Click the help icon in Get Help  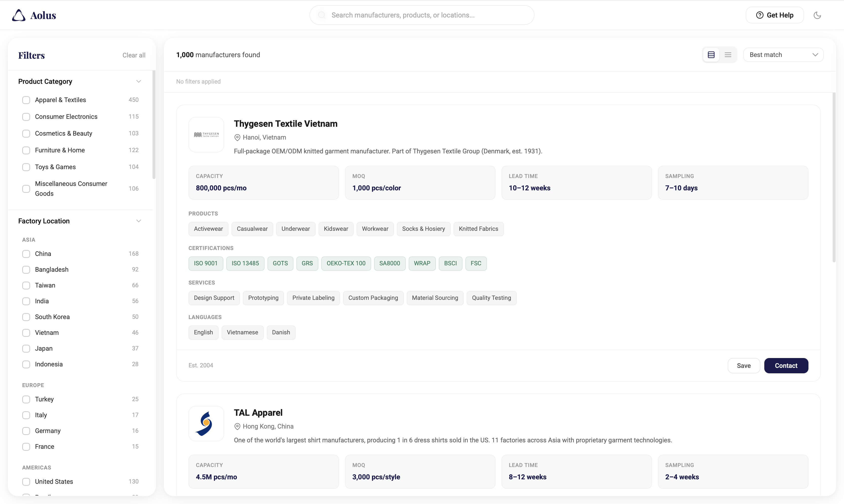point(759,15)
